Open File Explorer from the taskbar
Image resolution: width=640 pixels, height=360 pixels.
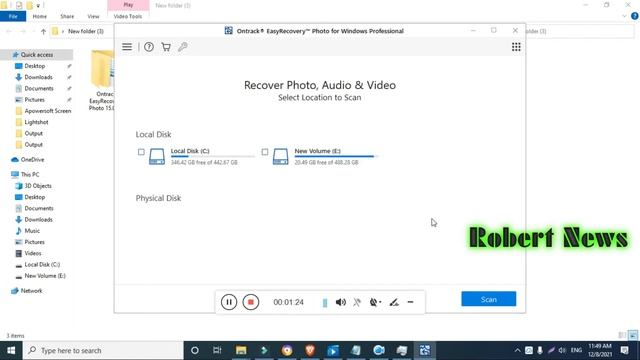point(241,350)
